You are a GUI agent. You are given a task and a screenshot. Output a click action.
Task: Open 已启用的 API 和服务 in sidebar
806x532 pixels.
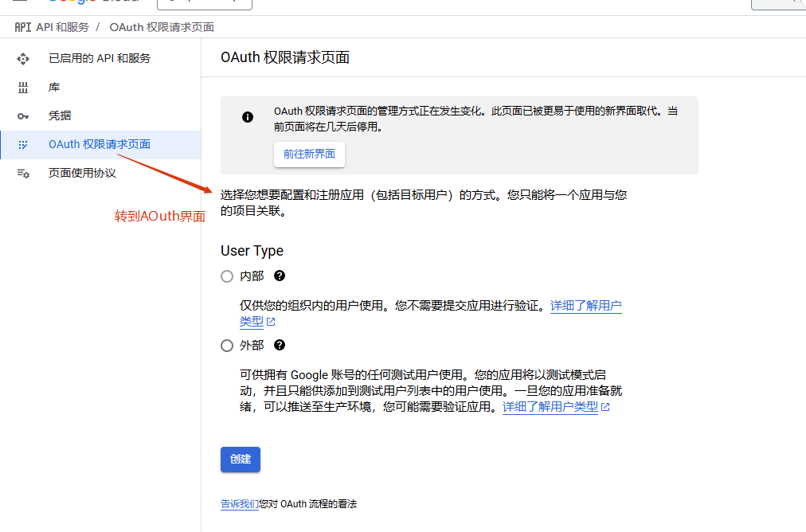point(100,59)
